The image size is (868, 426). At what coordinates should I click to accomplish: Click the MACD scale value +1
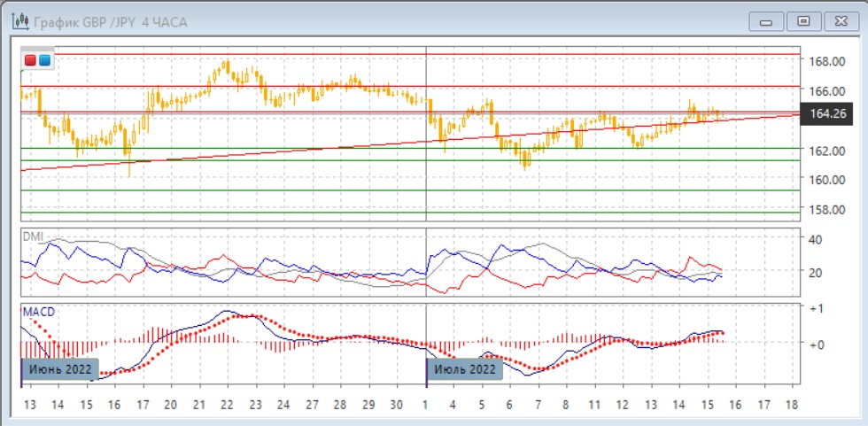tap(815, 308)
